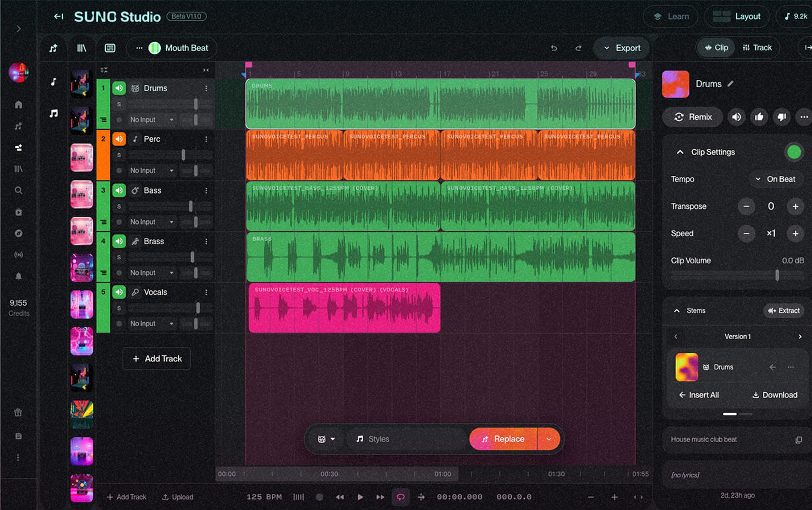Open the Export dropdown
Image resolution: width=812 pixels, height=510 pixels.
pyautogui.click(x=622, y=48)
